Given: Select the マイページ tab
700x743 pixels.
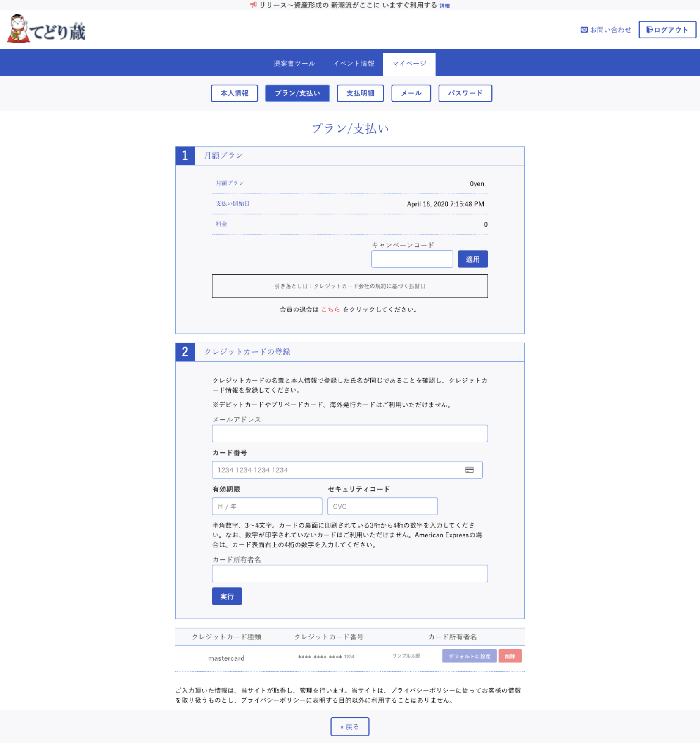Looking at the screenshot, I should 409,64.
